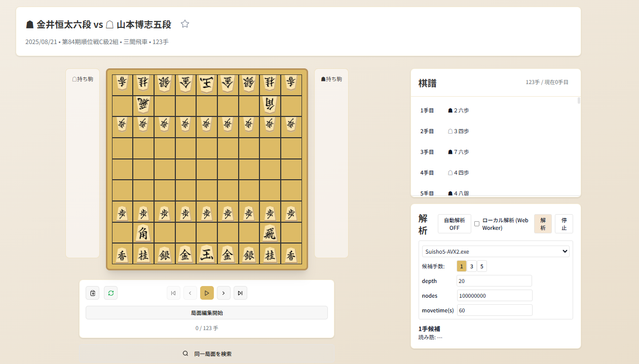Toggle 自動解析 OFF button

(x=454, y=224)
